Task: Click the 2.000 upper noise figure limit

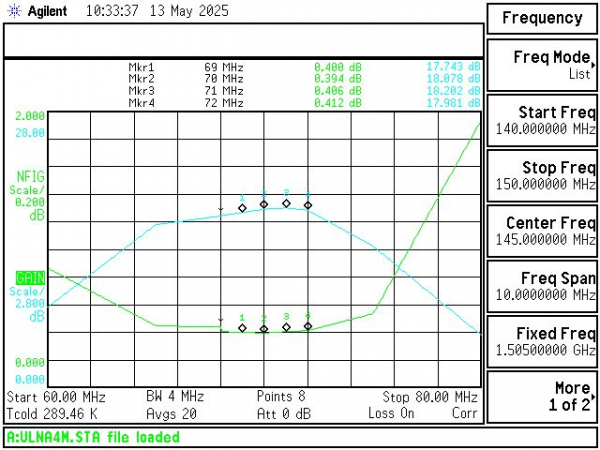Action: pyautogui.click(x=30, y=116)
